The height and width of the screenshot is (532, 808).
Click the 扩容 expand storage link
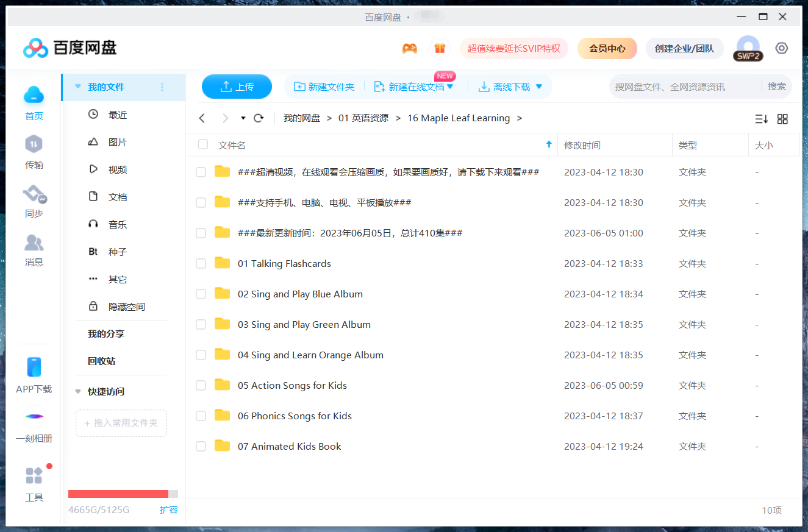[x=169, y=510]
